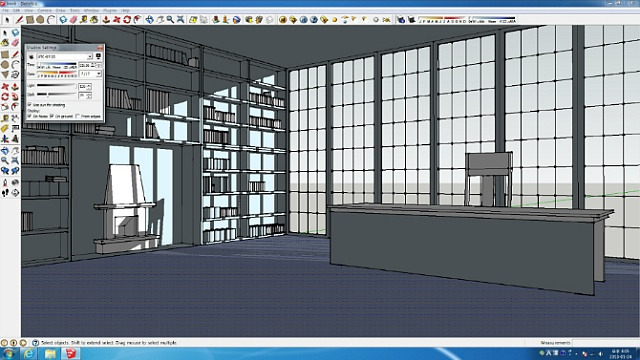640x360 pixels.
Task: Enable the 'From edges' display checkbox
Action: 78,116
